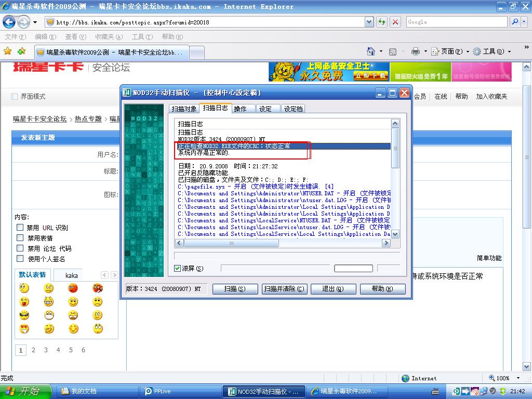Open the Home button dropdown arrow
The height and width of the screenshot is (399, 532).
pyautogui.click(x=381, y=51)
